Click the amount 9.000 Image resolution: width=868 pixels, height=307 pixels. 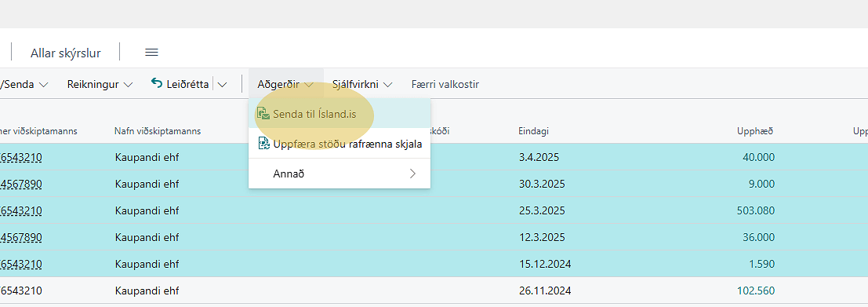point(761,184)
